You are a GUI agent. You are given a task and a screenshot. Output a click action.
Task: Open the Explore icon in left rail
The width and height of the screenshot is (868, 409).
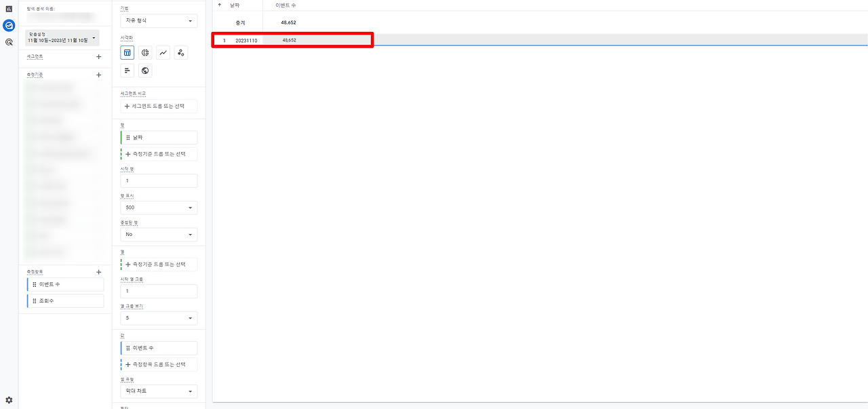click(9, 26)
